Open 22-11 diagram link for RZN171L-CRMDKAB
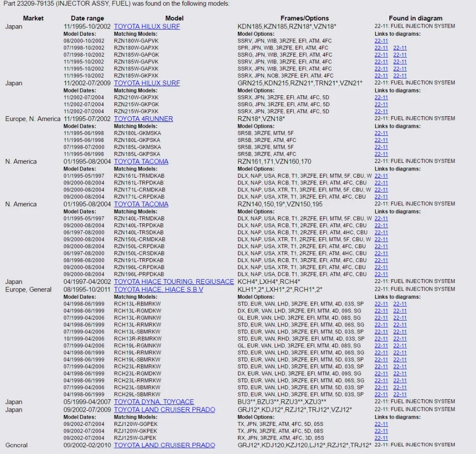 tap(381, 190)
